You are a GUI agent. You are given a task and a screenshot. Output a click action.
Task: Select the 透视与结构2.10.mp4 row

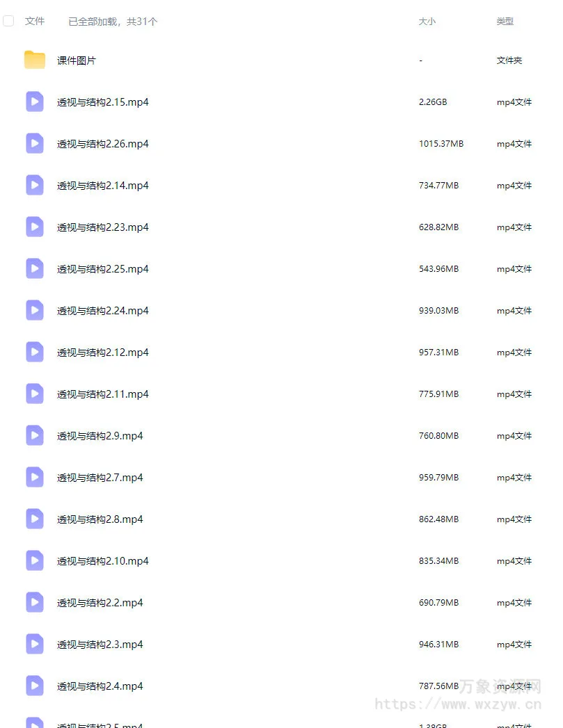[278, 561]
